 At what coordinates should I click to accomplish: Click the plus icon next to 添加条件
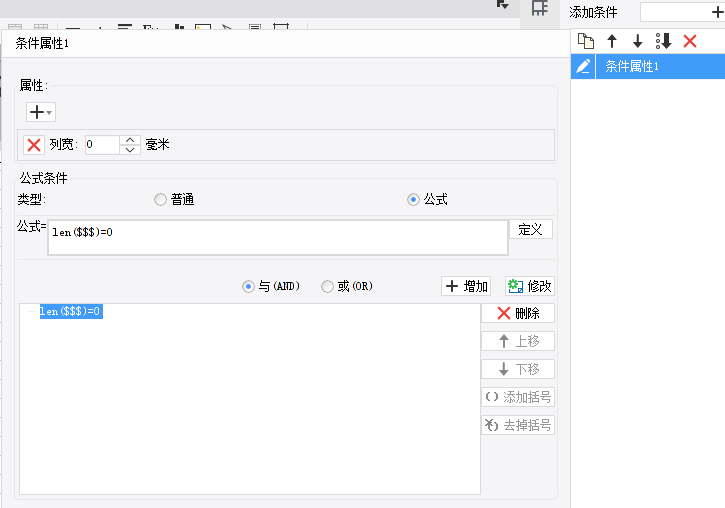coord(717,12)
